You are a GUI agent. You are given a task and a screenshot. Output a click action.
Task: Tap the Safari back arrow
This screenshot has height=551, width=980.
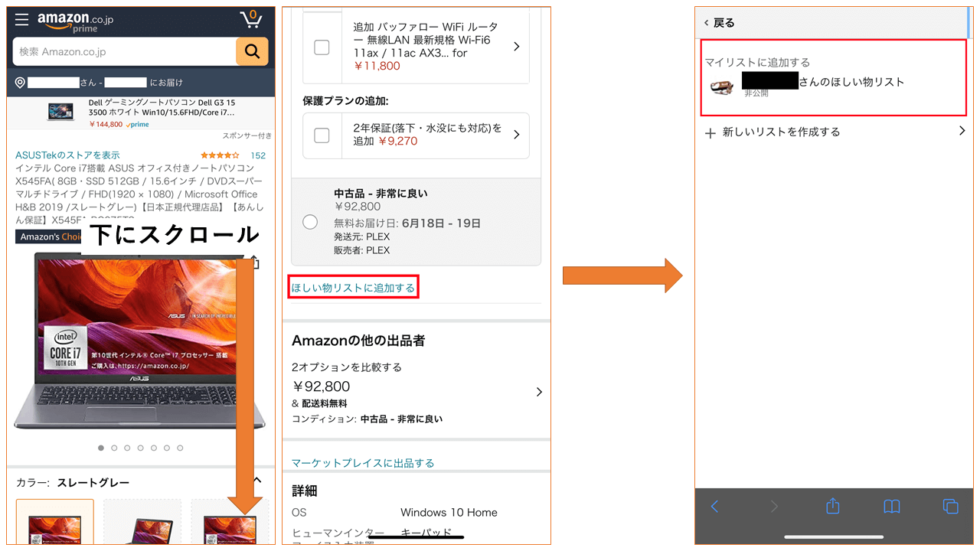(714, 506)
